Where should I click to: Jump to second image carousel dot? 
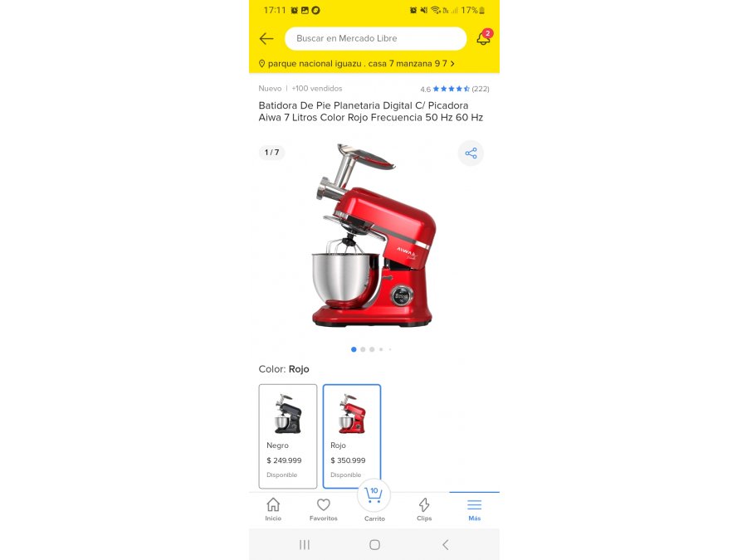point(363,349)
